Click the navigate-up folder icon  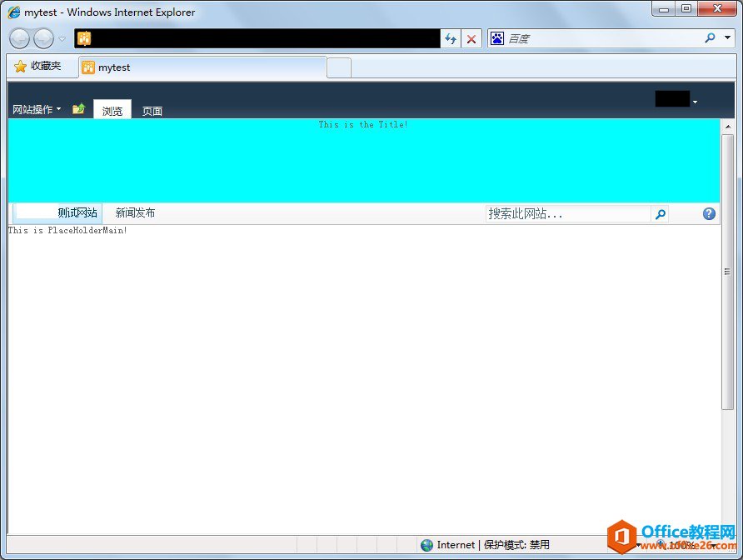click(x=78, y=109)
